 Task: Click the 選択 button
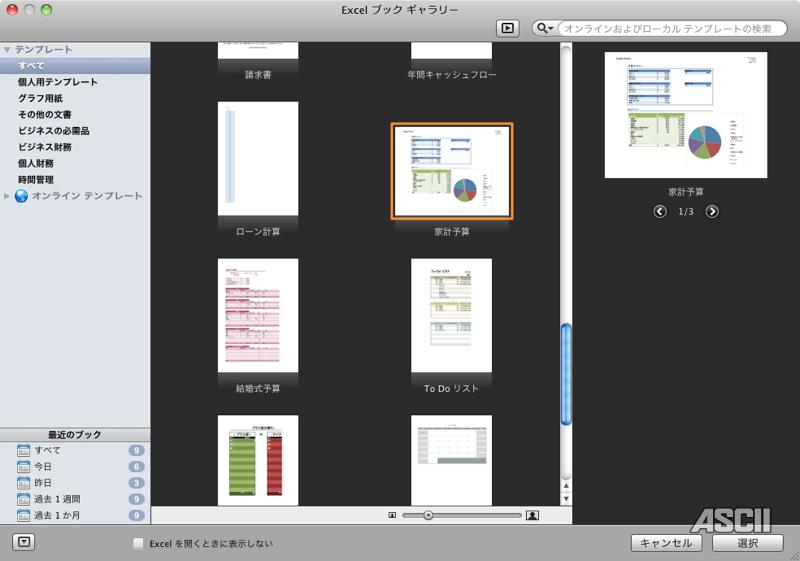747,543
